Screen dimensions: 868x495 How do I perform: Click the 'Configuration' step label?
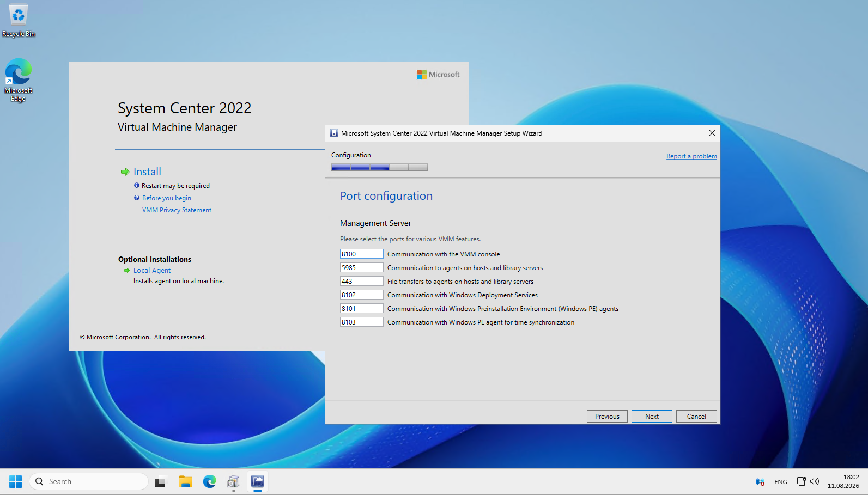(351, 155)
